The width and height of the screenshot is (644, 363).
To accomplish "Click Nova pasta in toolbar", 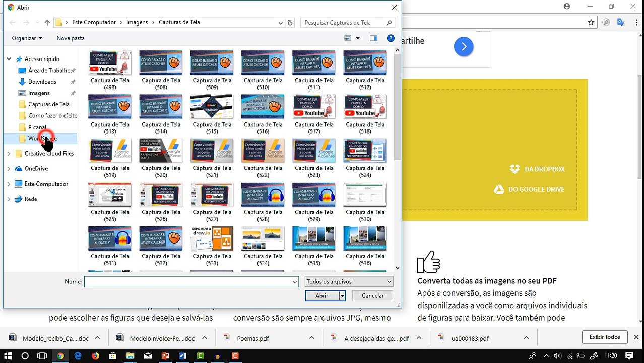I will click(71, 38).
